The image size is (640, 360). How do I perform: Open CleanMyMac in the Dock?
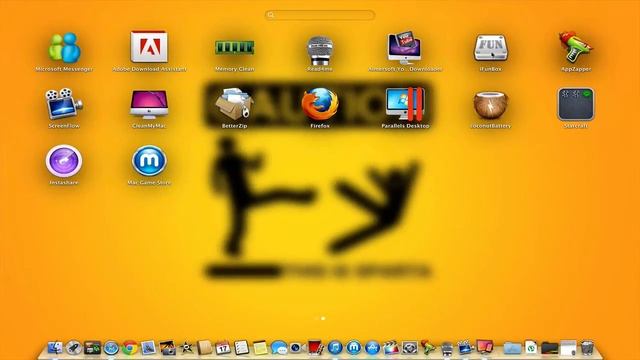pos(484,348)
